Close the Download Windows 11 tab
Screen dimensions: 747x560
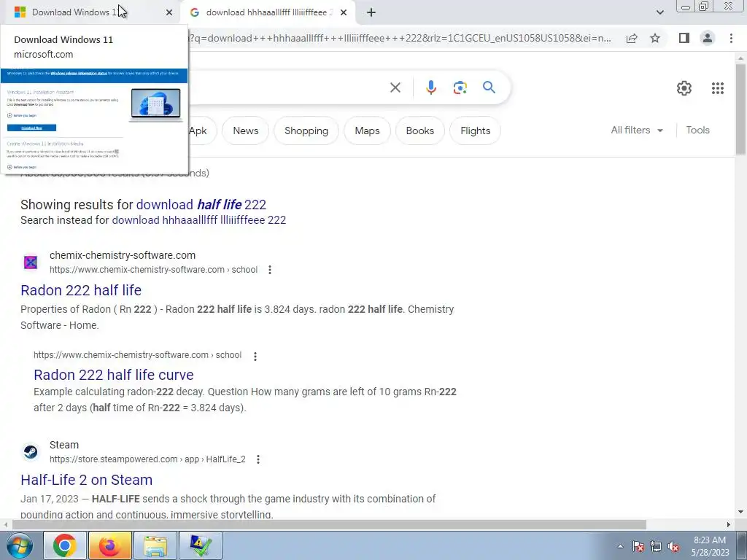tap(169, 12)
